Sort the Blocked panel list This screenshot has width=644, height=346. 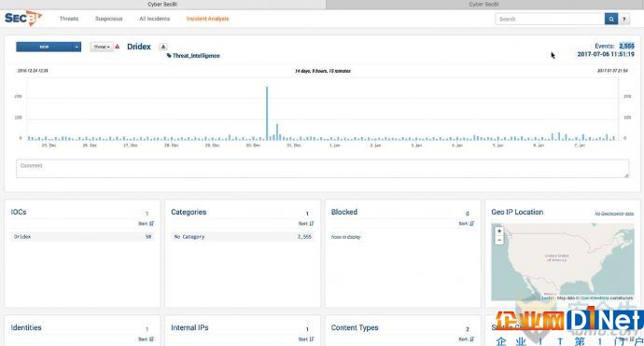click(x=466, y=223)
